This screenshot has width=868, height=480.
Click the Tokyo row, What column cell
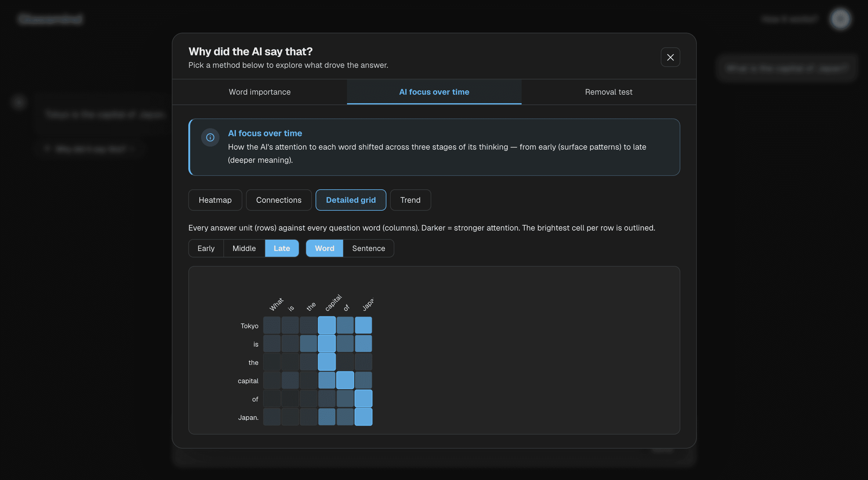point(272,325)
